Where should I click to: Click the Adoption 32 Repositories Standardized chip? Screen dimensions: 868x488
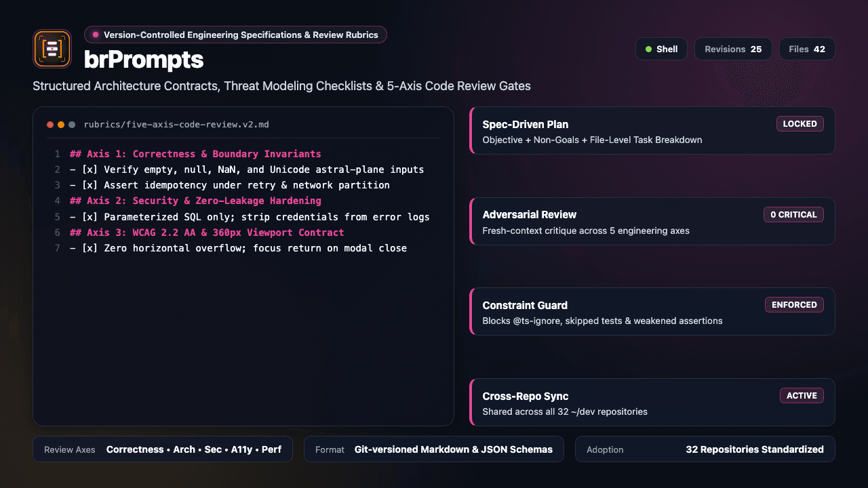pyautogui.click(x=705, y=449)
